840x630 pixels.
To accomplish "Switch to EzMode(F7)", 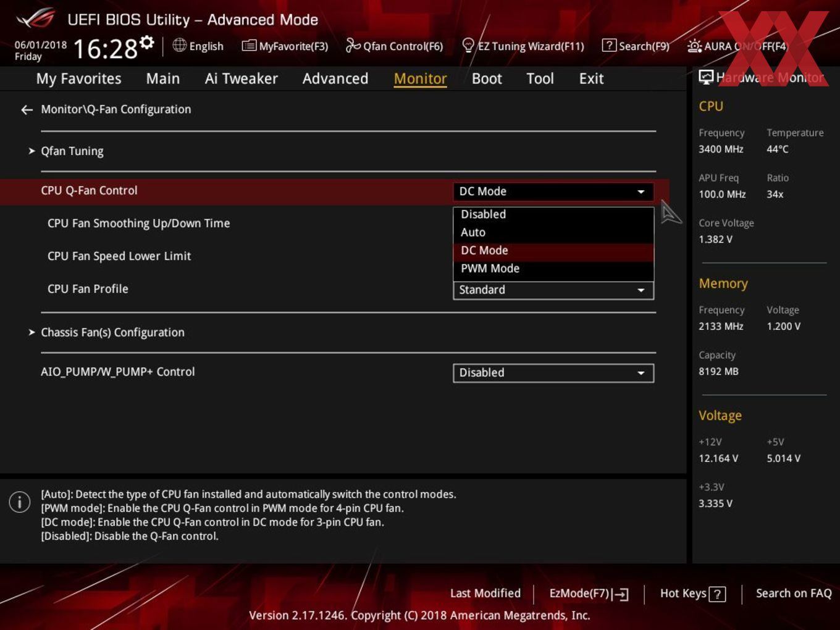I will pyautogui.click(x=589, y=594).
